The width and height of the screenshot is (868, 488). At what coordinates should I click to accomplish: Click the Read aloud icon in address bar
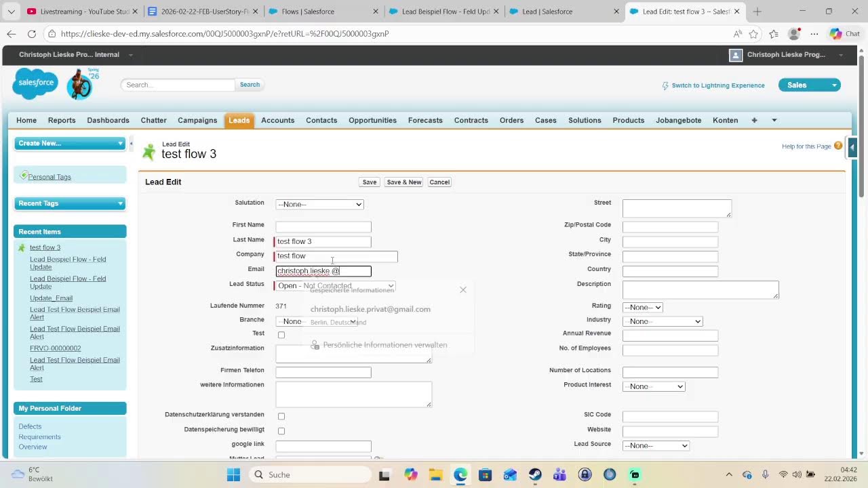point(737,33)
